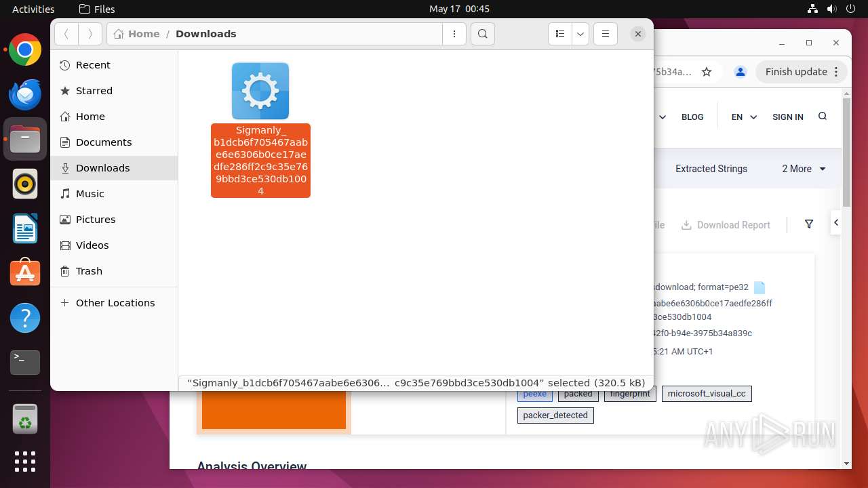Viewport: 868px width, 488px height.
Task: Open LibreOffice Writer from the dock
Action: coord(25,228)
